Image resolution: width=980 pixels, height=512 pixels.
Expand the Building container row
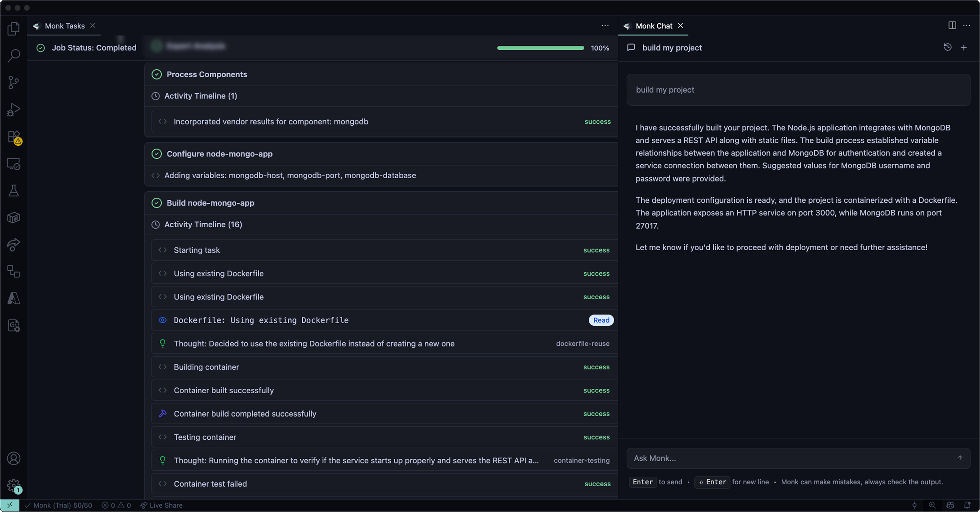[x=384, y=367]
